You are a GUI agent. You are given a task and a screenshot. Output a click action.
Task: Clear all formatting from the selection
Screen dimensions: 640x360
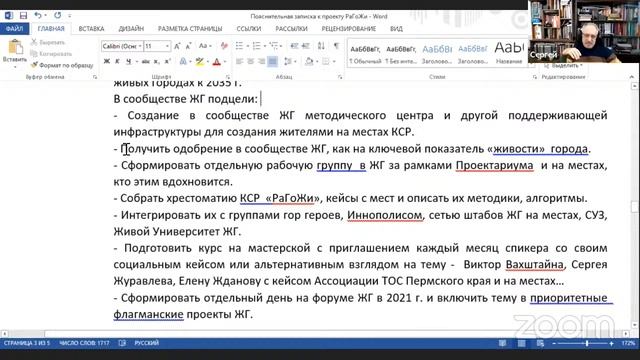tap(224, 46)
